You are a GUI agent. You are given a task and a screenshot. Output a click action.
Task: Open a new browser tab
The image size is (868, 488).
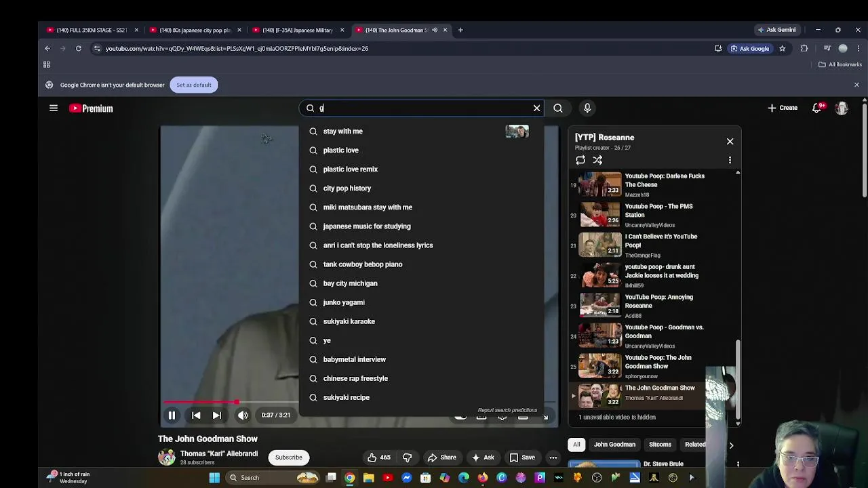(x=460, y=30)
